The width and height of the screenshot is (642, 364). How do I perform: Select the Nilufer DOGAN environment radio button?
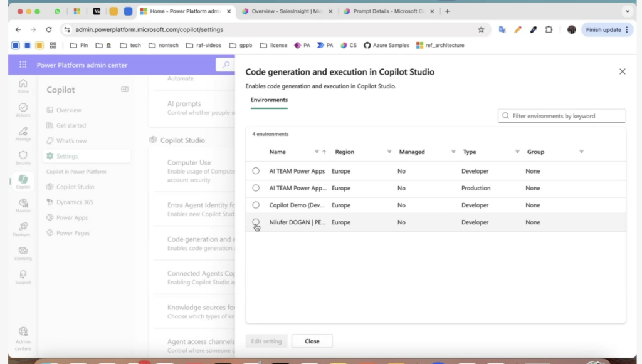(256, 222)
